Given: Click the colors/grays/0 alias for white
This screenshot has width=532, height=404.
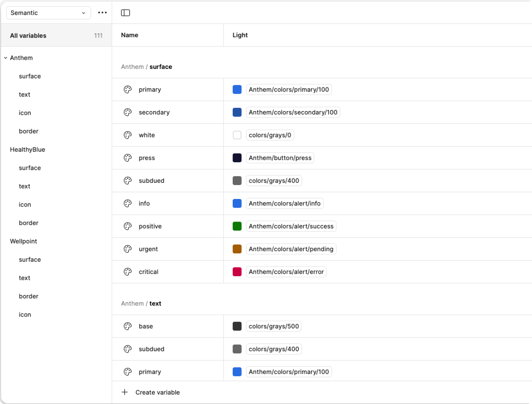Looking at the screenshot, I should tap(270, 135).
